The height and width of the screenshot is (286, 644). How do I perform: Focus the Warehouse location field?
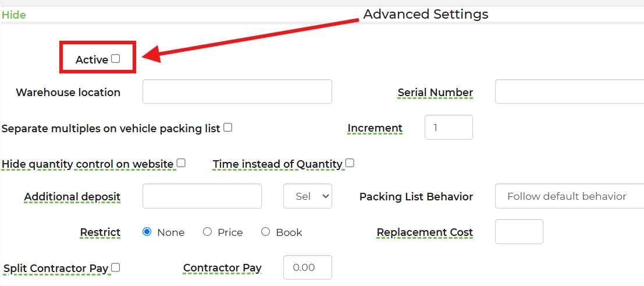click(237, 91)
